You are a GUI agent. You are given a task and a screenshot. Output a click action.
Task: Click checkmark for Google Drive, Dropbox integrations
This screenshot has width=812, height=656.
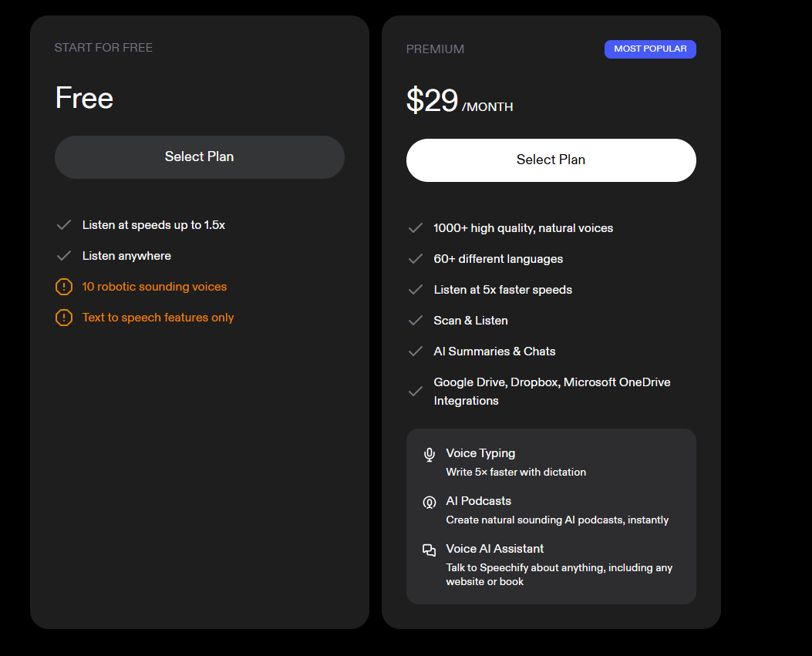coord(416,392)
